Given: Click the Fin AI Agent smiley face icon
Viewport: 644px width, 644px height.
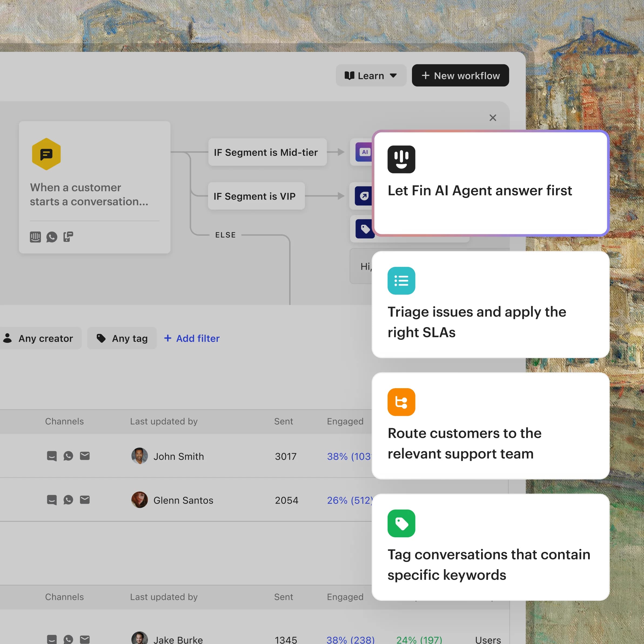Looking at the screenshot, I should point(401,159).
